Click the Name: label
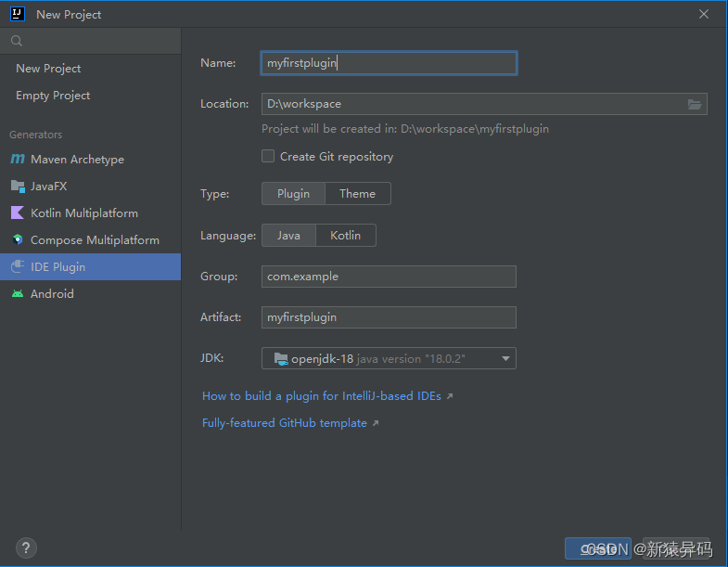Image resolution: width=728 pixels, height=567 pixels. coord(218,63)
